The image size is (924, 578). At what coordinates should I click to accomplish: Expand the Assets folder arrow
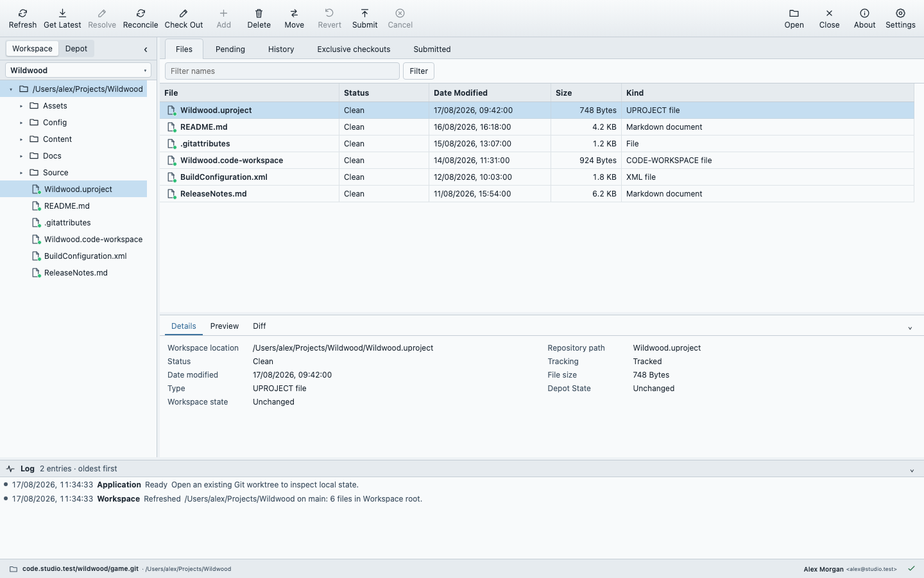[x=21, y=106]
